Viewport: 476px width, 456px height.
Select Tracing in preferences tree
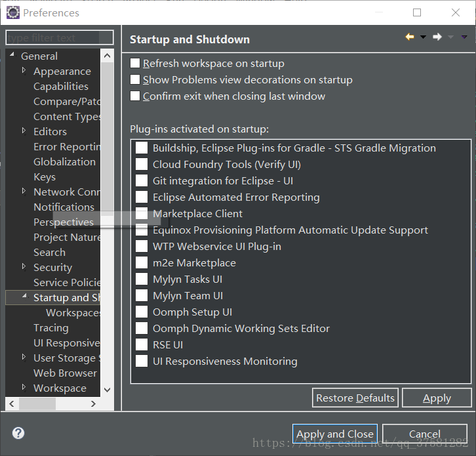pyautogui.click(x=51, y=328)
